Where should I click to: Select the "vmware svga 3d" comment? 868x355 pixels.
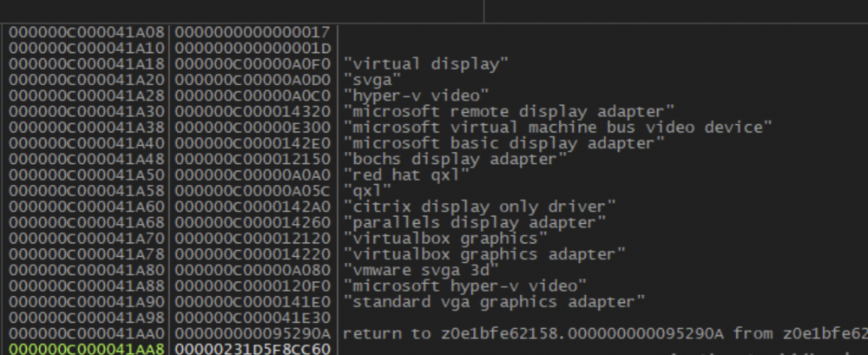click(x=421, y=270)
